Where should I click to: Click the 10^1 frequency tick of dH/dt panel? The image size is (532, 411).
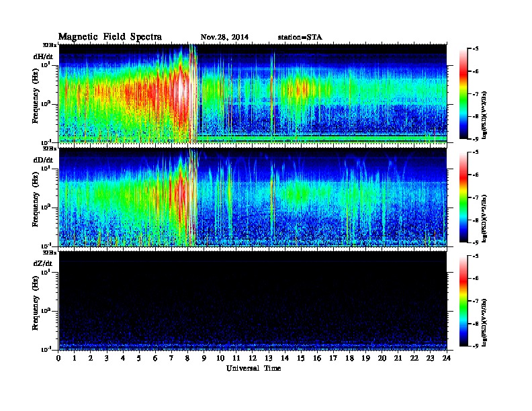coord(46,64)
